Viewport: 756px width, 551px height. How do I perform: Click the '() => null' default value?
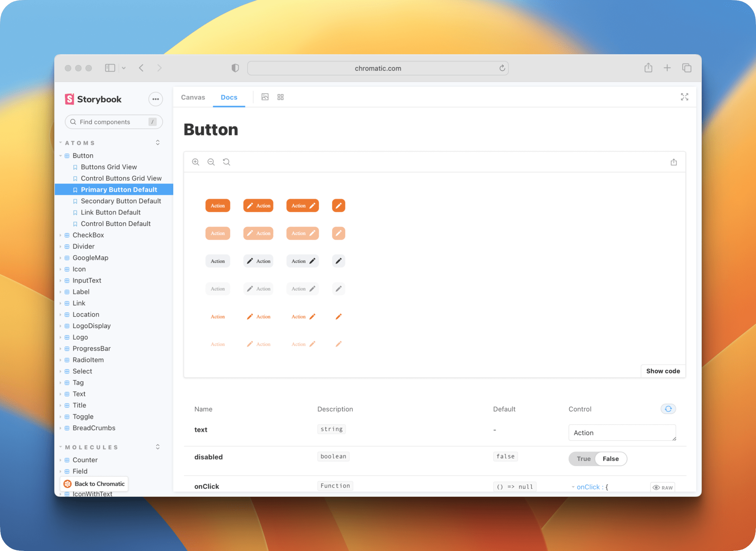pyautogui.click(x=515, y=487)
